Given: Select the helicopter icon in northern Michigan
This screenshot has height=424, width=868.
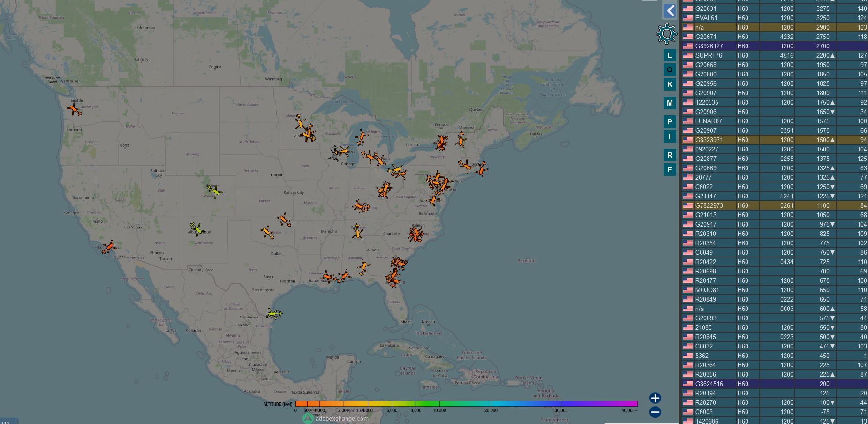Looking at the screenshot, I should point(361,137).
